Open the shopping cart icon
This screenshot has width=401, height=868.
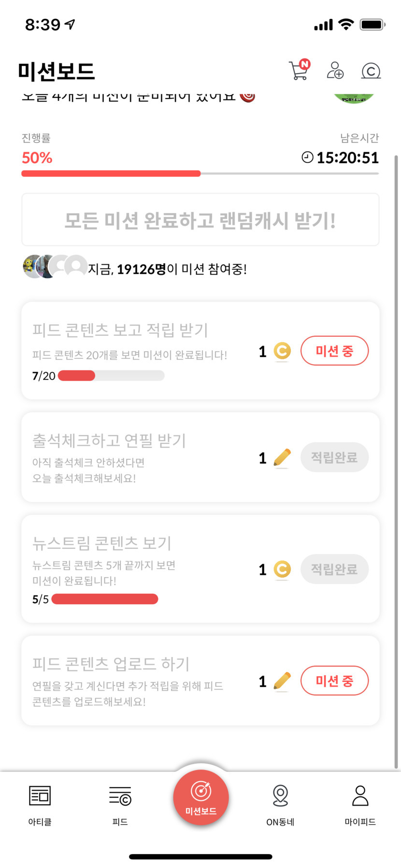299,71
